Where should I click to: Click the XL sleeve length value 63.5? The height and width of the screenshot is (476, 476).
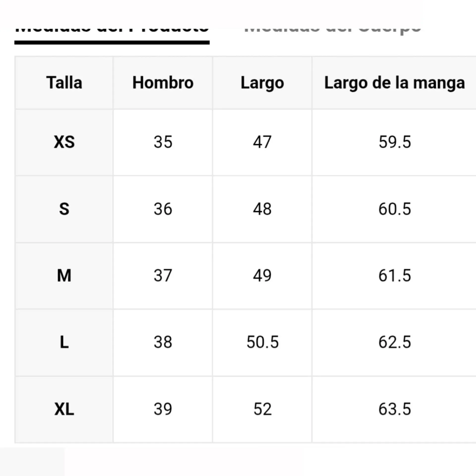point(394,409)
